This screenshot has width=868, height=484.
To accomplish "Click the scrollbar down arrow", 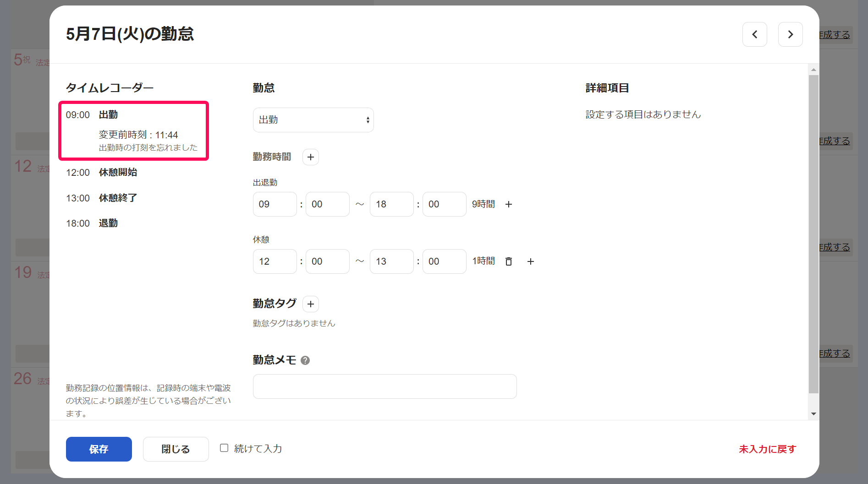I will pos(813,414).
